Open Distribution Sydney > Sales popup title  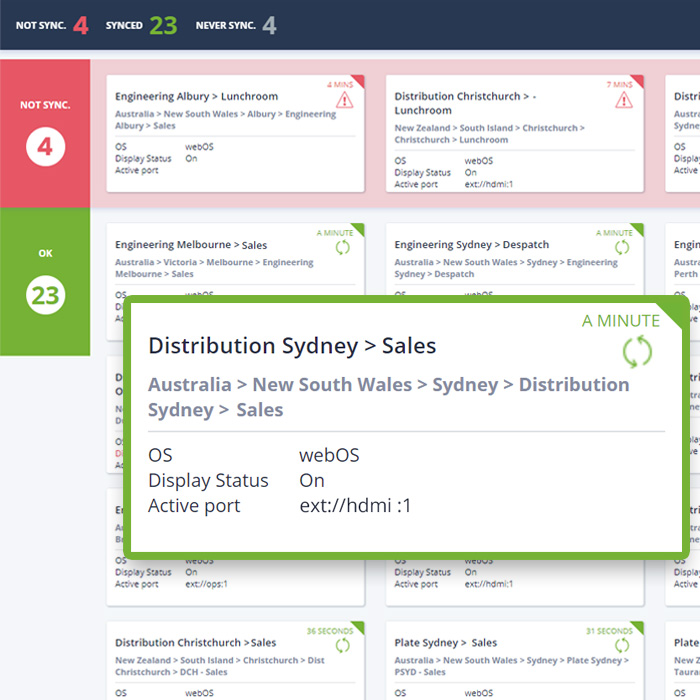[x=292, y=346]
